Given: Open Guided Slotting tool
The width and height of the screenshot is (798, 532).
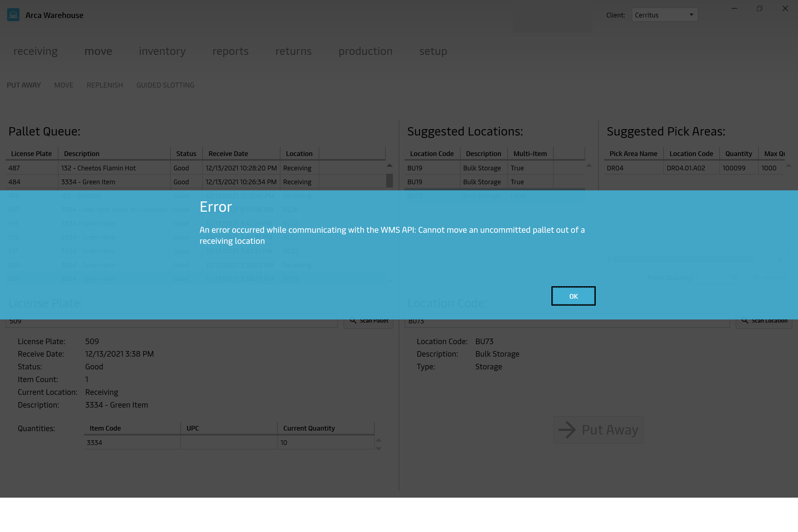Looking at the screenshot, I should pyautogui.click(x=165, y=85).
